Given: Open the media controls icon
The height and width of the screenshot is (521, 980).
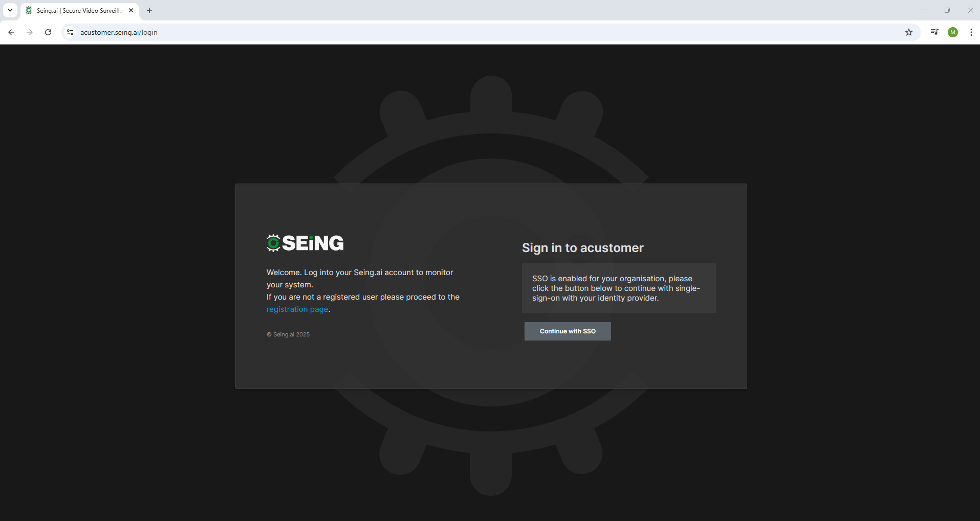Looking at the screenshot, I should point(934,32).
